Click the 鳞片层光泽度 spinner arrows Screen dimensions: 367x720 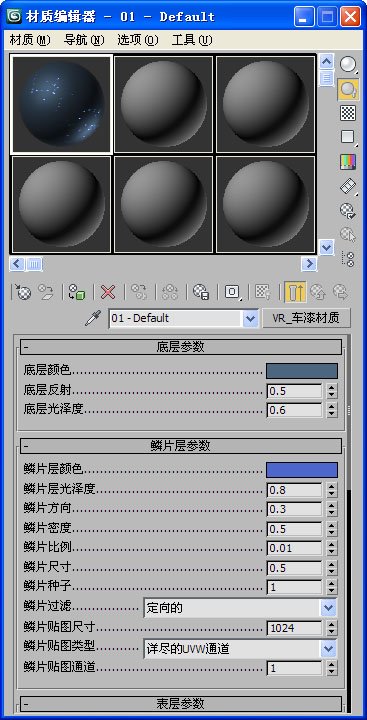click(332, 490)
